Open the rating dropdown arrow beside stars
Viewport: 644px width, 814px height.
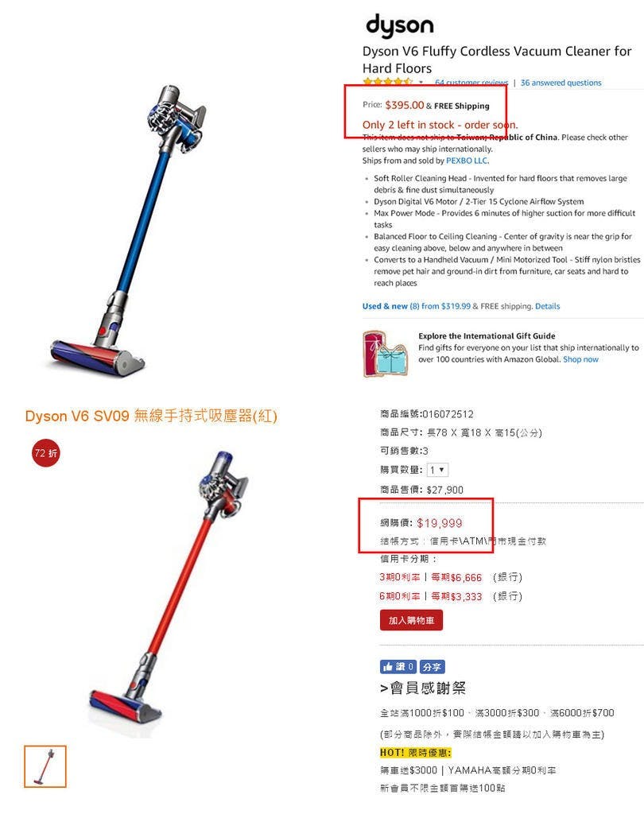tap(421, 83)
